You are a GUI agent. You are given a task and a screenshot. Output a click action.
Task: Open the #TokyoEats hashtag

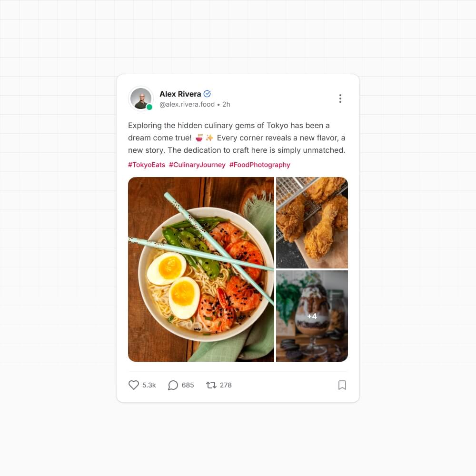click(147, 165)
